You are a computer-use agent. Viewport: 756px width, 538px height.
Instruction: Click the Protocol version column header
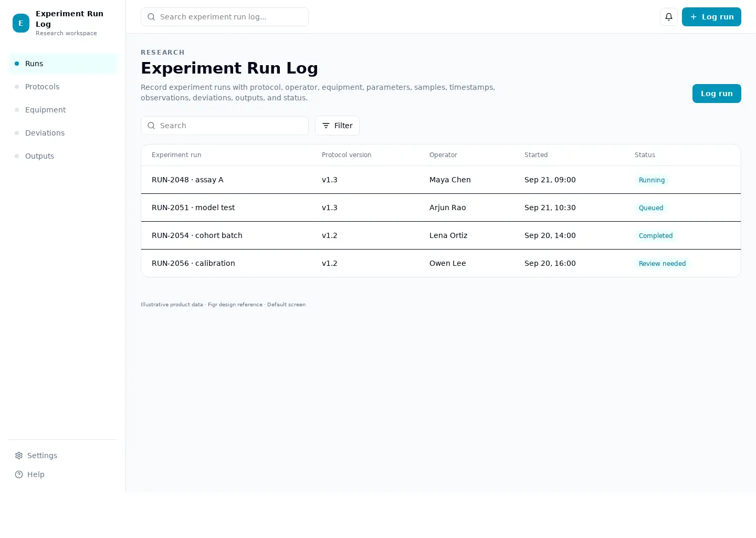pos(346,155)
